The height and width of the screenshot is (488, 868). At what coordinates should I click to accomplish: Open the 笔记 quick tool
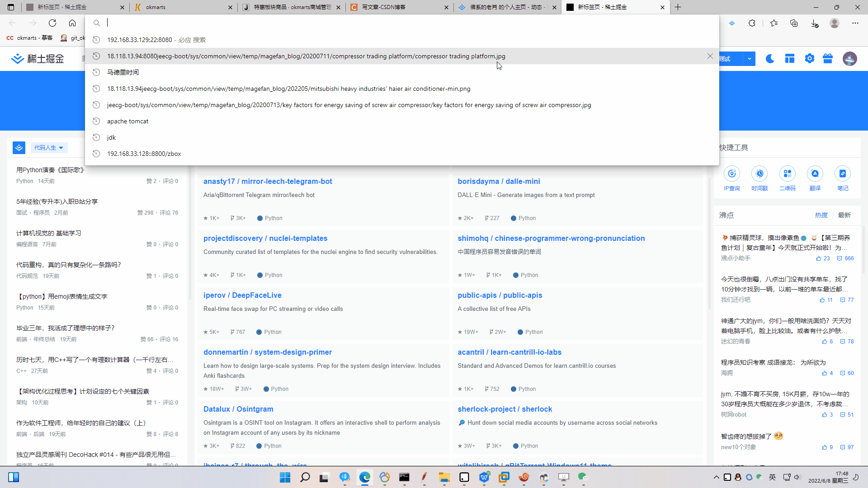(843, 174)
